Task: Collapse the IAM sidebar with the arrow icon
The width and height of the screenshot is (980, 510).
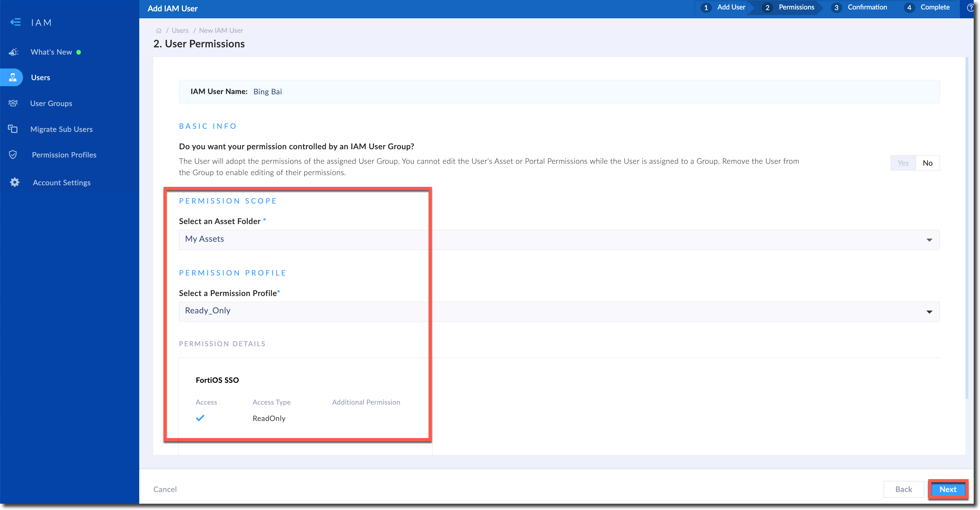Action: click(x=15, y=22)
